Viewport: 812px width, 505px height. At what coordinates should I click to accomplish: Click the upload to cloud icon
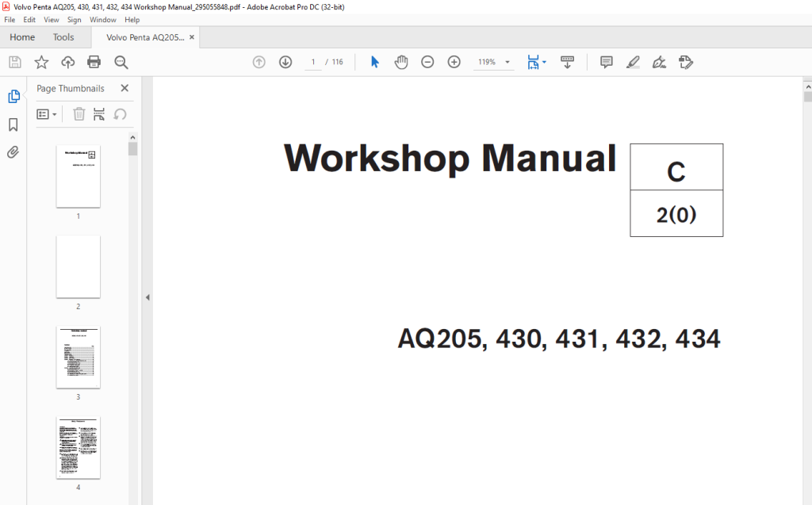pos(68,62)
